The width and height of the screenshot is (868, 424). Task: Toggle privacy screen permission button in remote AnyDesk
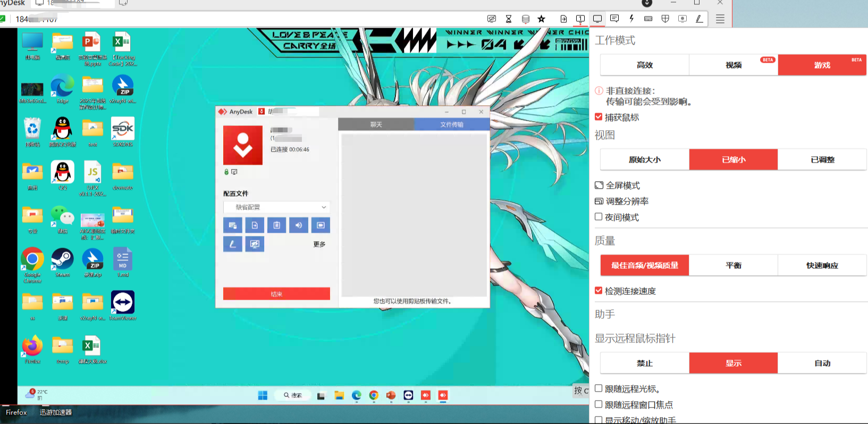(x=255, y=244)
